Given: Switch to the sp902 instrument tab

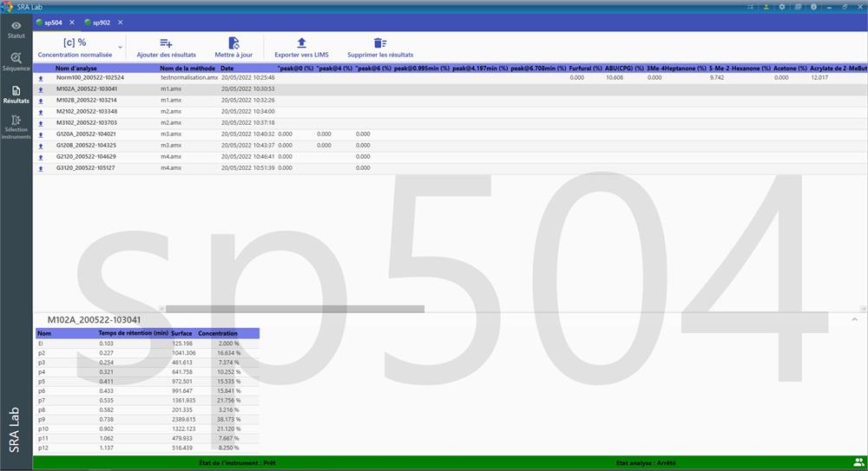Looking at the screenshot, I should pos(102,22).
